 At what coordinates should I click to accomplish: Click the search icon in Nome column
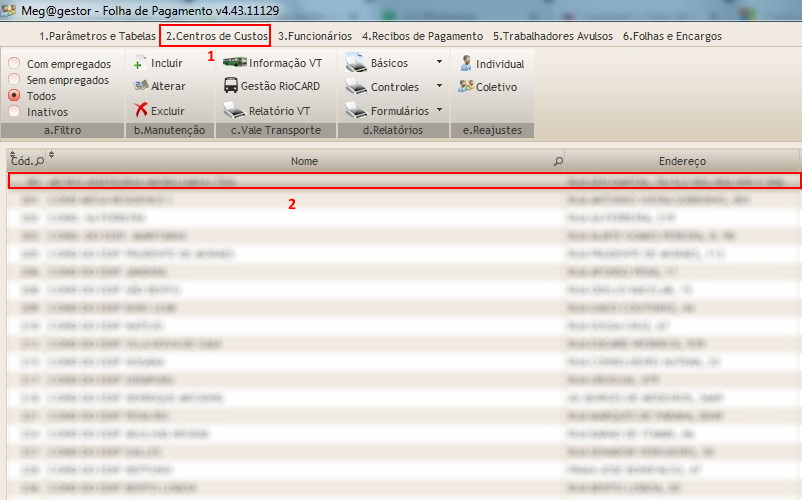(558, 161)
